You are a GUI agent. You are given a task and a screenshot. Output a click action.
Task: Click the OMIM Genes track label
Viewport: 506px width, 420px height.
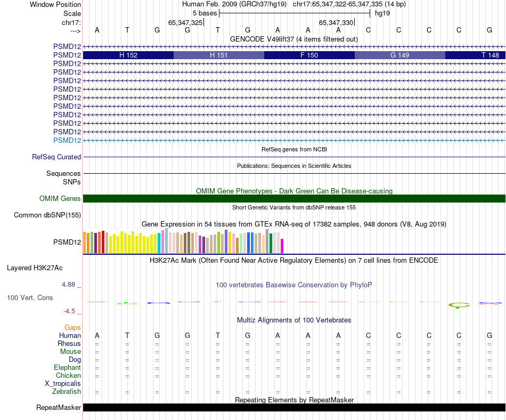[60, 198]
